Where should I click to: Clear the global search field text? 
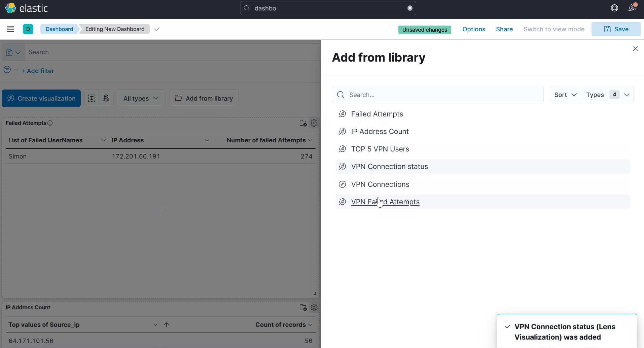coord(410,8)
